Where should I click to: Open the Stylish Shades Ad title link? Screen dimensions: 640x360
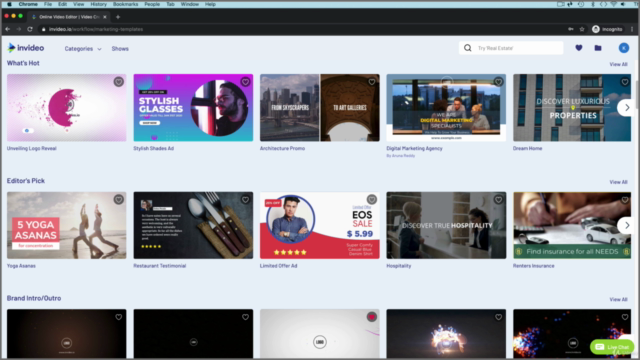pos(153,148)
